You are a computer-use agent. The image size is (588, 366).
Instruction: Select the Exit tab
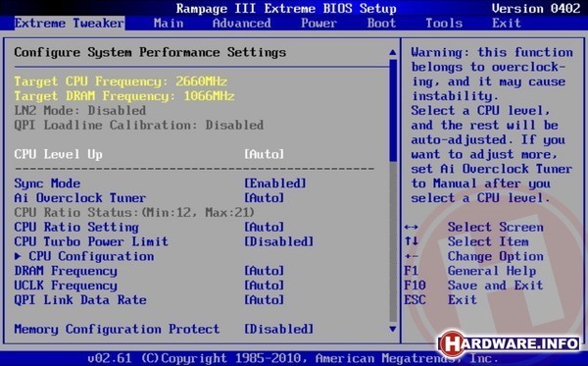507,24
